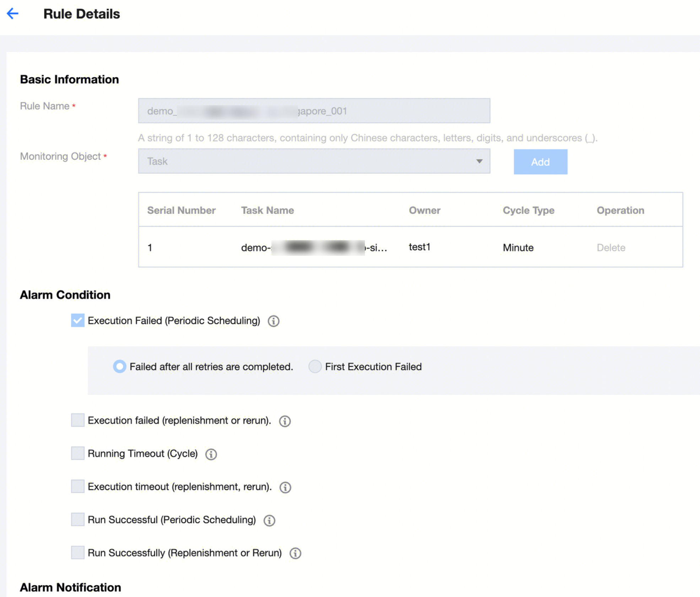Image resolution: width=700 pixels, height=597 pixels.
Task: Click info icon beside Execution Failed (Periodic Scheduling)
Action: pos(273,321)
